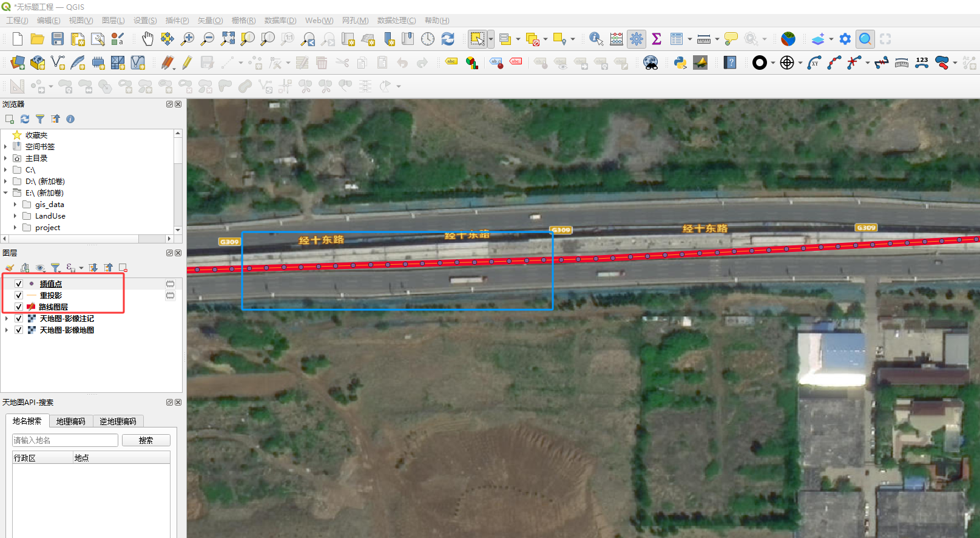Toggle visibility of 插值点 layer
Image resolution: width=980 pixels, height=538 pixels.
point(19,284)
